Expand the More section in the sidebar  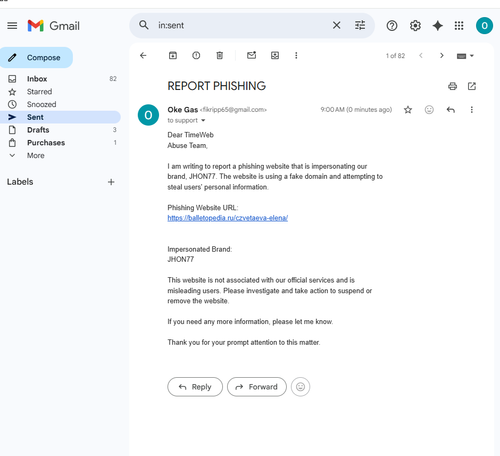pyautogui.click(x=36, y=155)
